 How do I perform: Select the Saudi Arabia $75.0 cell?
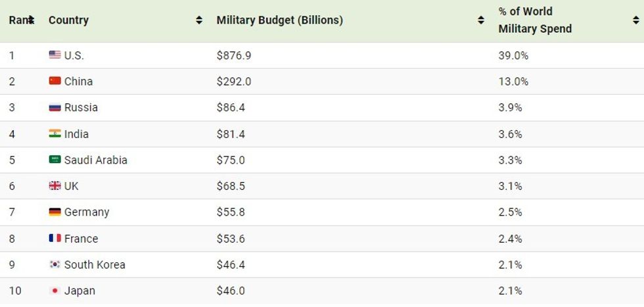point(231,160)
